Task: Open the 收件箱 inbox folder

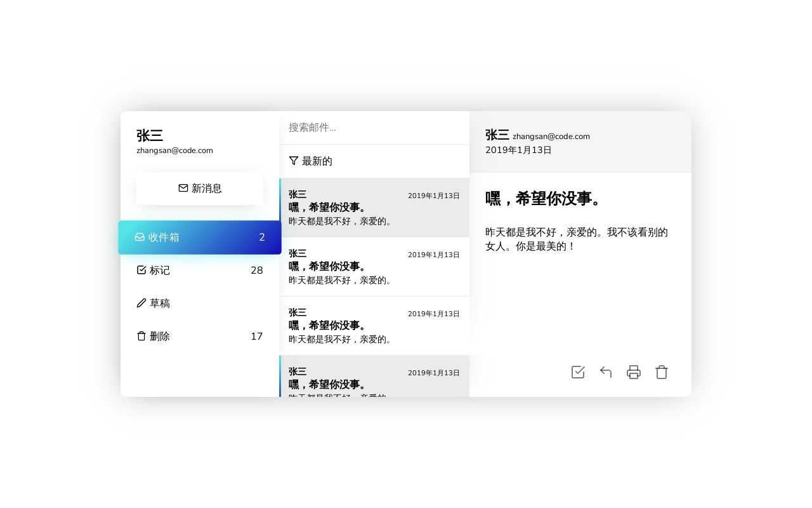Action: click(200, 237)
